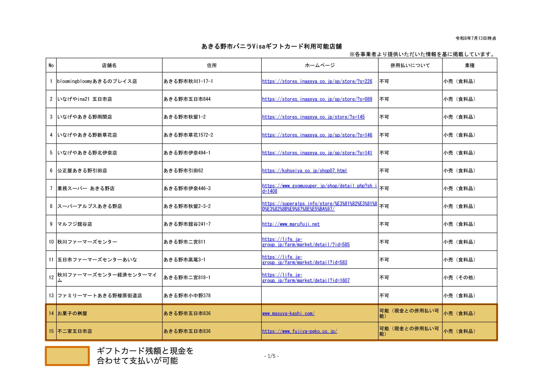Open the inageya store link ending s=145
The image size is (560, 392).
click(x=313, y=117)
